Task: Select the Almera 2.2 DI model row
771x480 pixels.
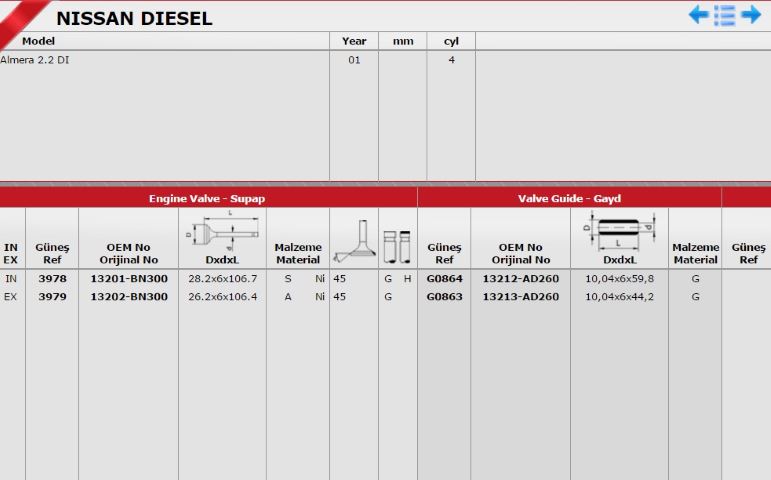Action: pyautogui.click(x=34, y=60)
